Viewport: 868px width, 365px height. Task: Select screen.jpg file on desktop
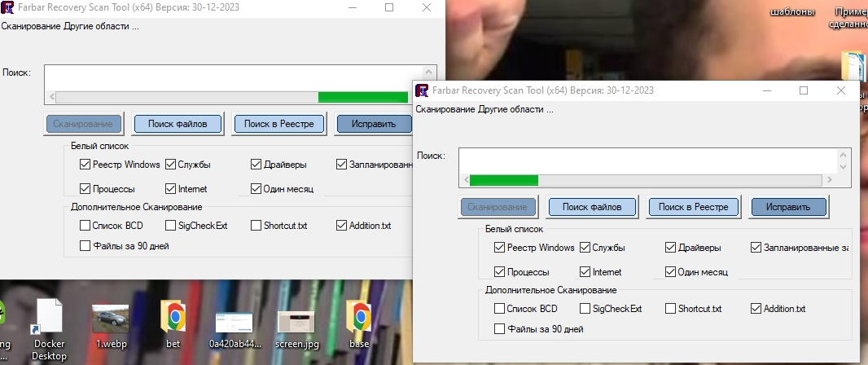click(x=297, y=330)
